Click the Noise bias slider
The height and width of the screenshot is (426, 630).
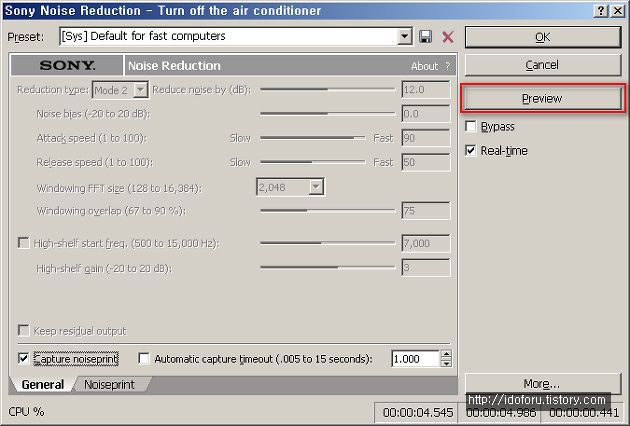(327, 114)
